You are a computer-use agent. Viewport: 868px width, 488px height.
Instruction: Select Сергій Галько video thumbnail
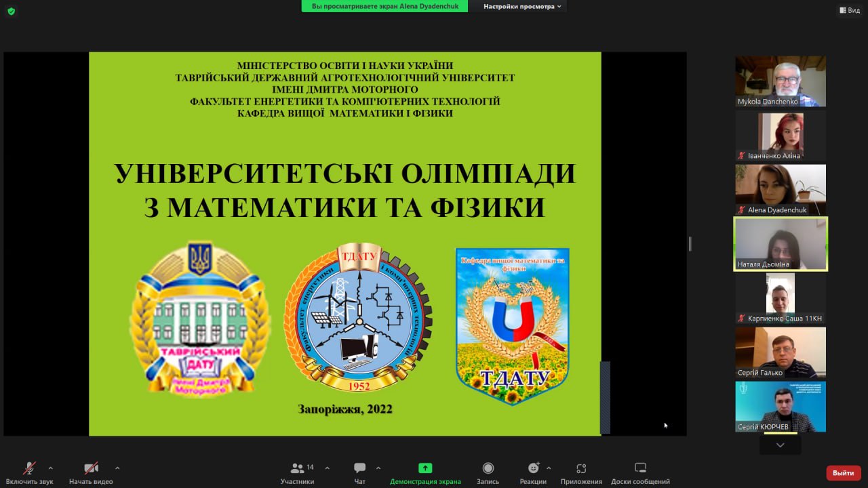(781, 352)
